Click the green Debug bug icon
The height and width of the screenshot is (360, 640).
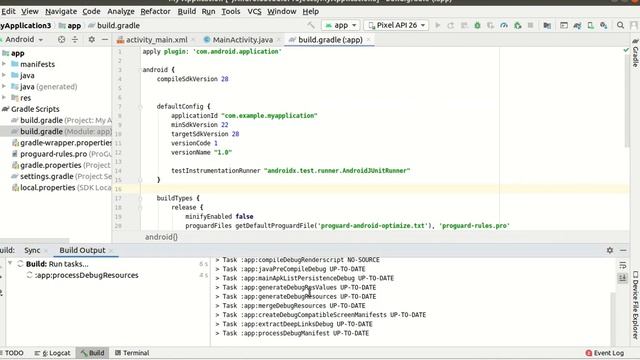point(477,25)
